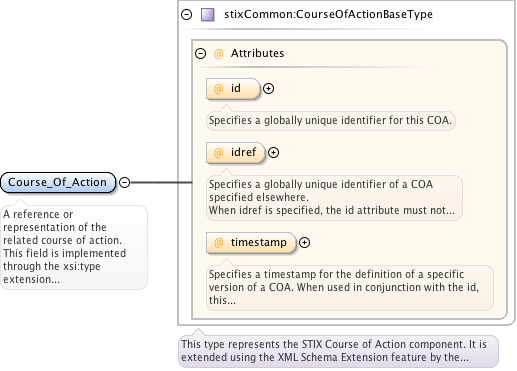Select the timestamp attribute node

pyautogui.click(x=251, y=243)
